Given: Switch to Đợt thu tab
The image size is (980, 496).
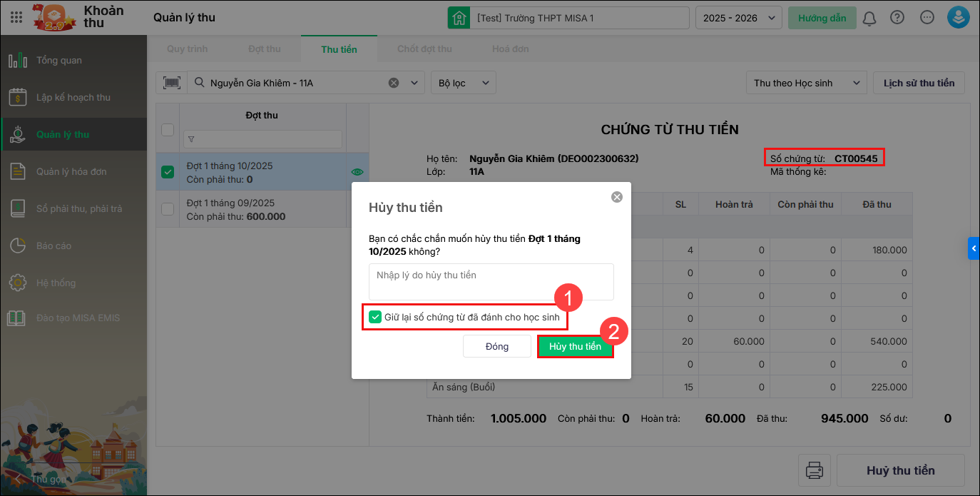Looking at the screenshot, I should tap(265, 49).
